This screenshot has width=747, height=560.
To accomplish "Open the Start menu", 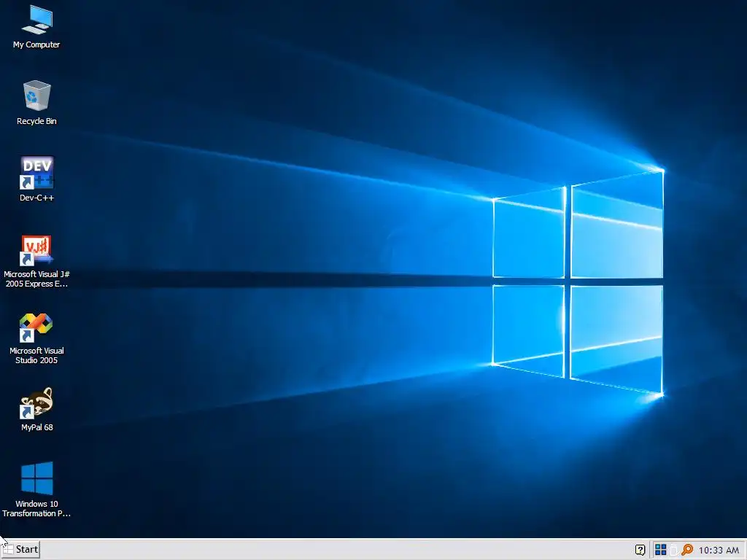I will pos(20,550).
